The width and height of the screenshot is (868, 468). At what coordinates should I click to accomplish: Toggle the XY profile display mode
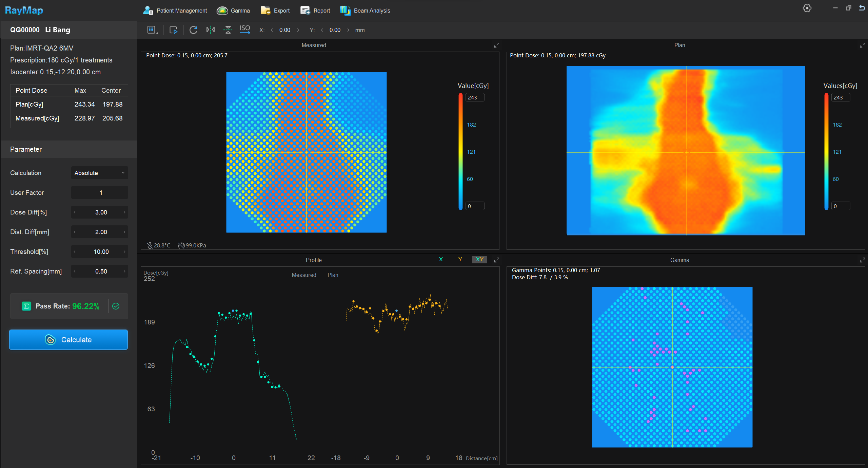point(479,260)
